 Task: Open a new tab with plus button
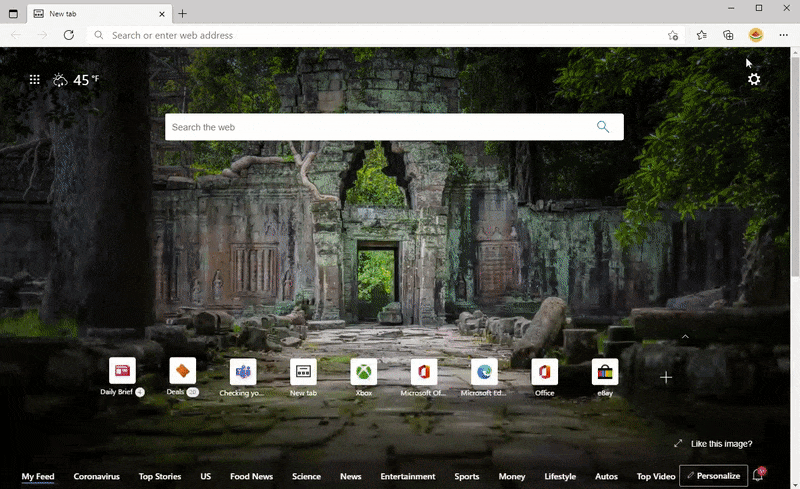point(182,14)
